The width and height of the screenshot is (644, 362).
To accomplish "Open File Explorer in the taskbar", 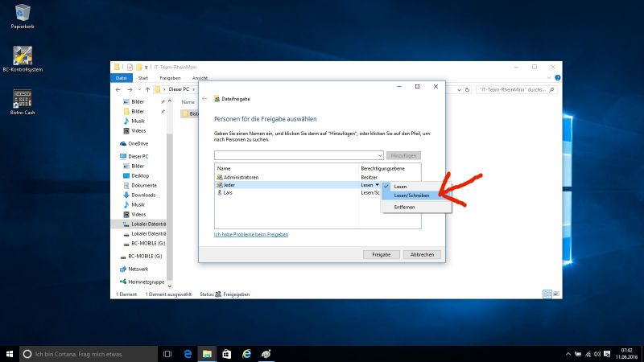I will 207,354.
